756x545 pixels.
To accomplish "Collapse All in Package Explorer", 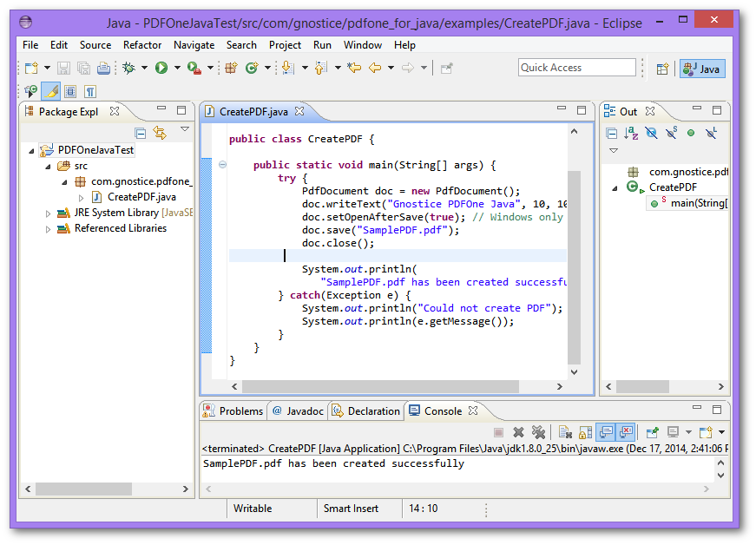I will (x=141, y=133).
